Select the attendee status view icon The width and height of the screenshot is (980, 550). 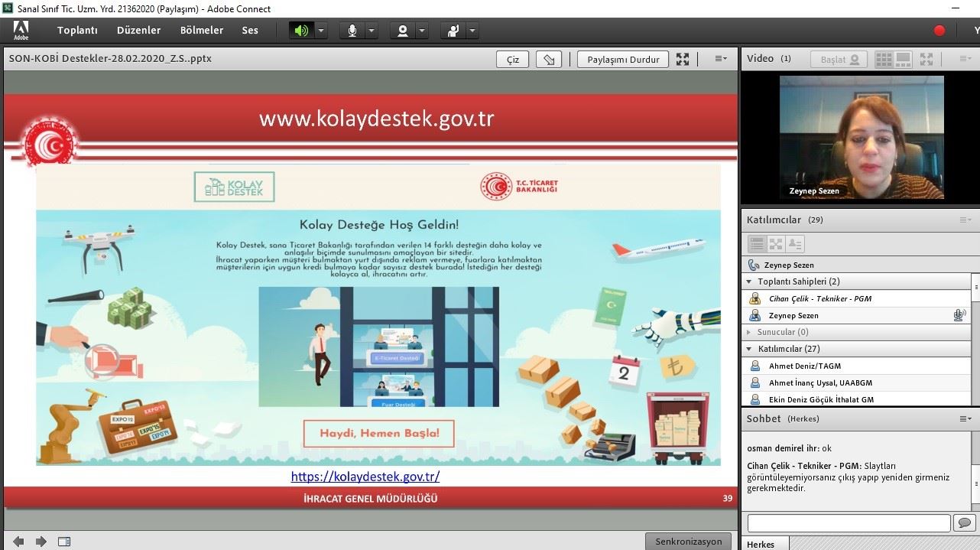pos(795,244)
